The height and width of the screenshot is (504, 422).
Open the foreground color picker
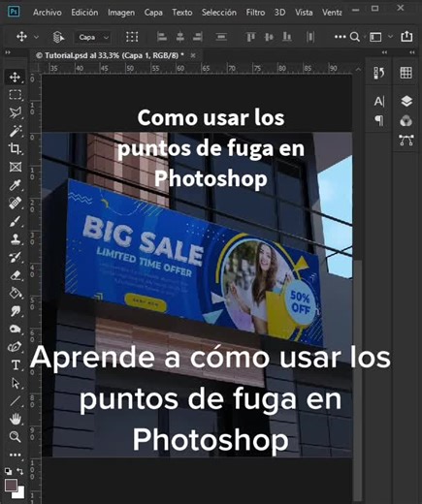coord(11,485)
